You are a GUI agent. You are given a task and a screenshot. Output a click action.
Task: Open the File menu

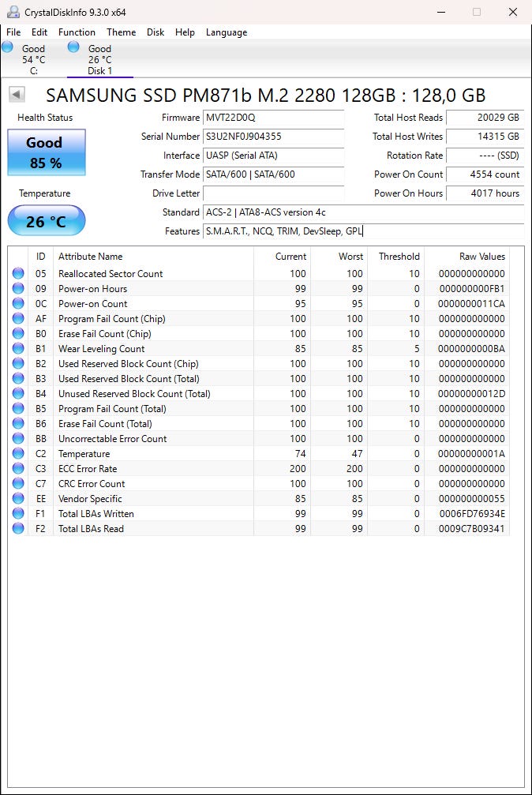pyautogui.click(x=13, y=32)
